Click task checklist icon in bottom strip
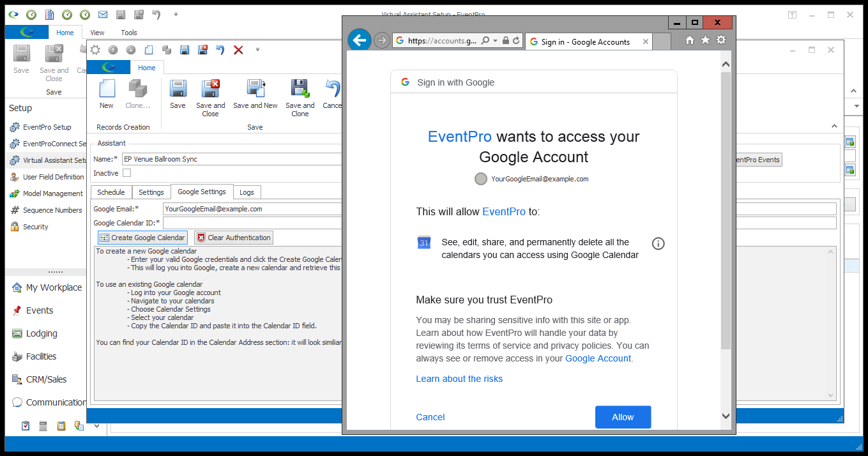 click(x=26, y=426)
